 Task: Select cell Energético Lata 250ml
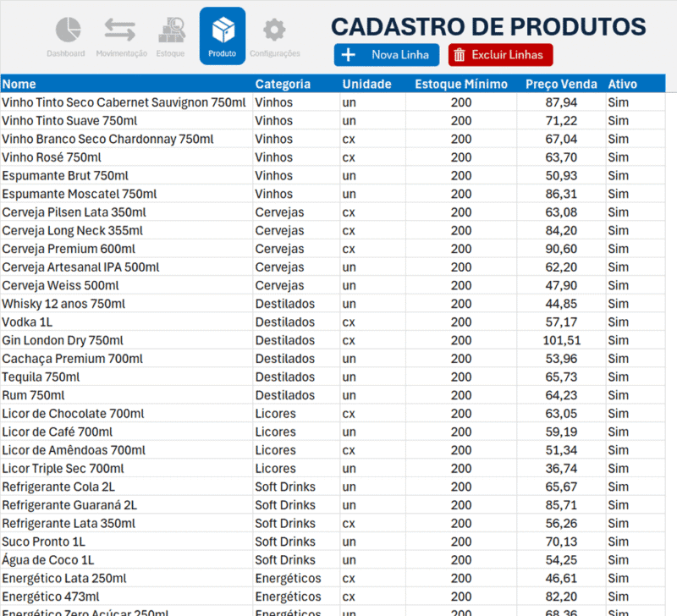(126, 578)
